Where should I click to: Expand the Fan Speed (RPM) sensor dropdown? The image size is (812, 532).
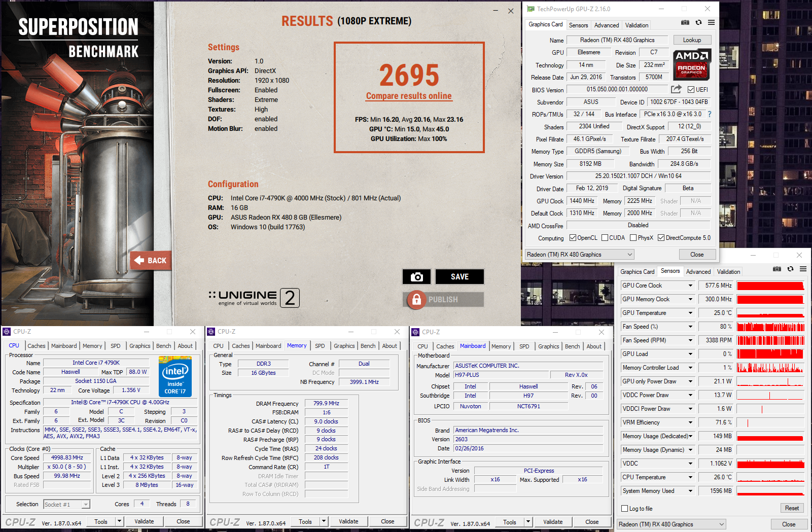[x=690, y=340]
